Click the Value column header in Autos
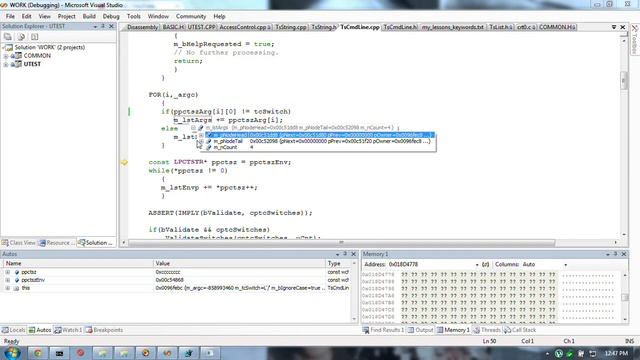640x360 pixels. point(240,264)
